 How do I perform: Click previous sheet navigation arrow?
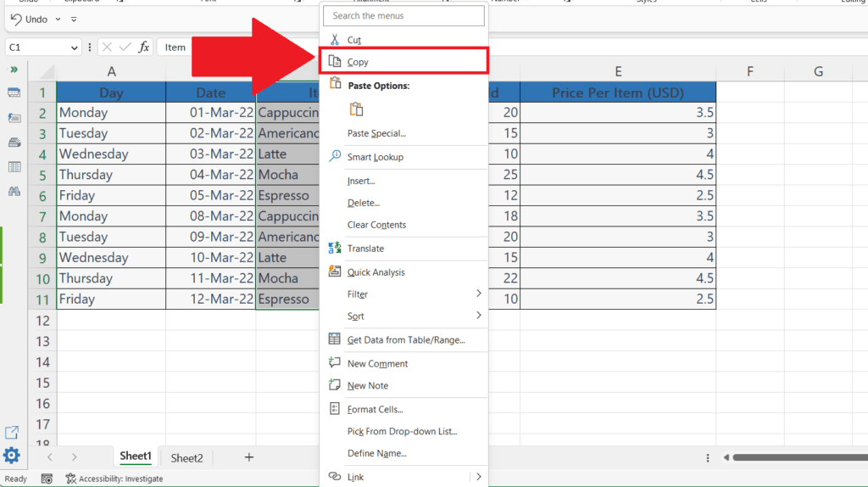point(50,457)
